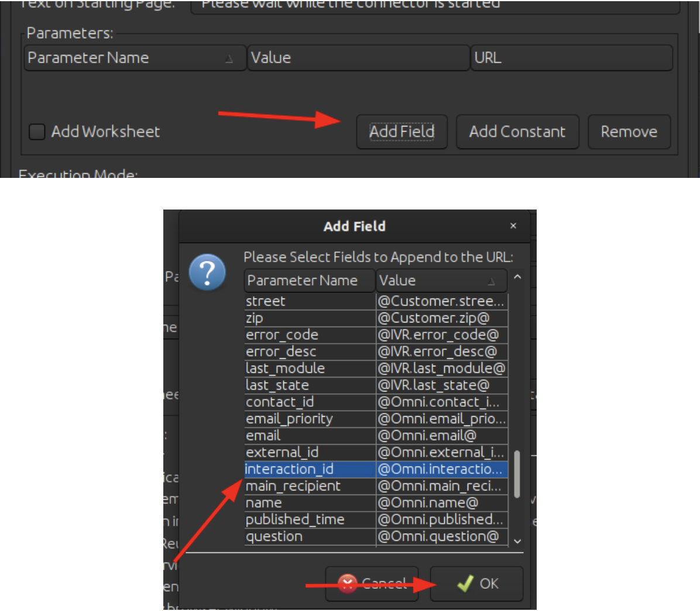The width and height of the screenshot is (700, 611).
Task: Click Cancel in the Add Field dialog
Action: (372, 583)
